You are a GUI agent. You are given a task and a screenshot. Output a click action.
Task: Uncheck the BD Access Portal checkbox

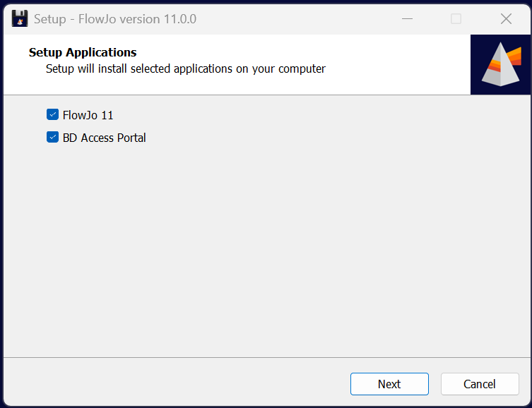[52, 138]
